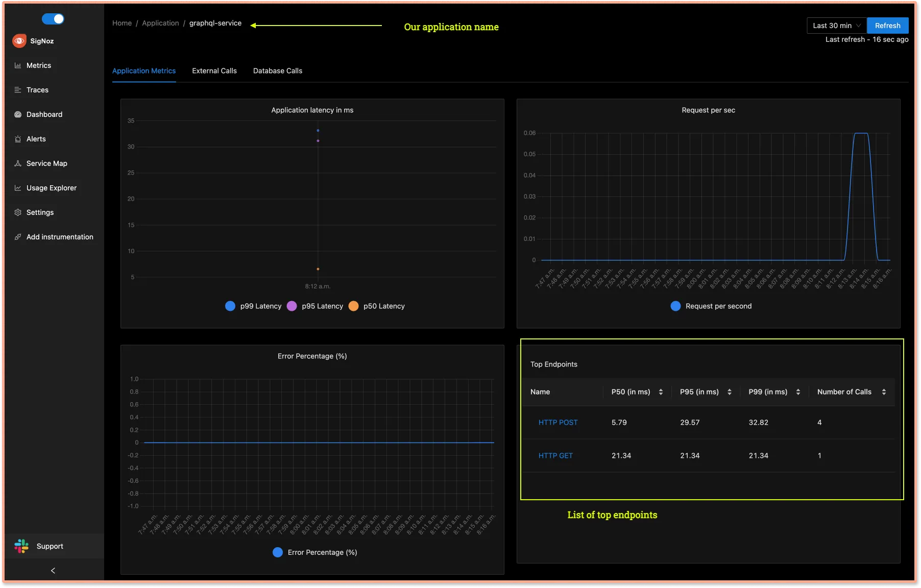Viewport: 921px width, 588px height.
Task: Open Metrics in the sidebar
Action: (x=53, y=65)
